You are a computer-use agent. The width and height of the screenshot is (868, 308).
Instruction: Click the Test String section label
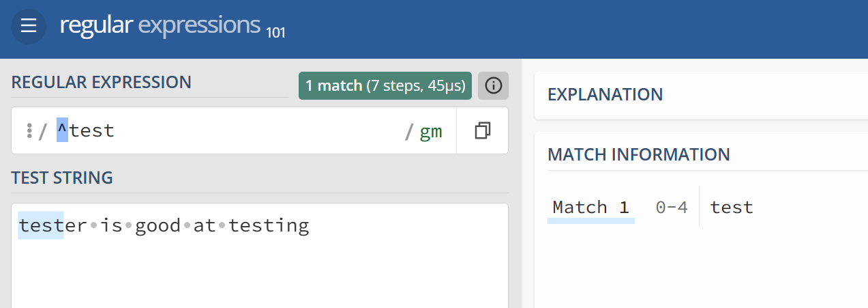[x=62, y=178]
